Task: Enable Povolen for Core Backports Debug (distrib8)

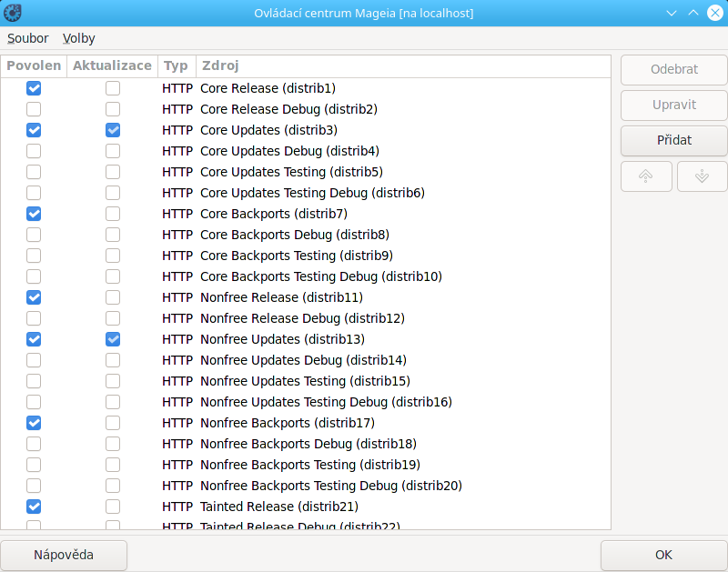Action: click(x=34, y=235)
